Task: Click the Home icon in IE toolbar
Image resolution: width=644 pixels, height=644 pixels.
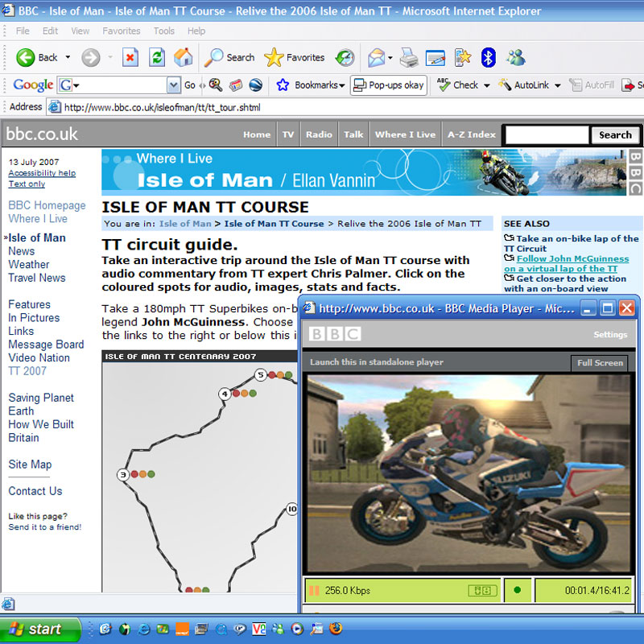Action: [184, 57]
